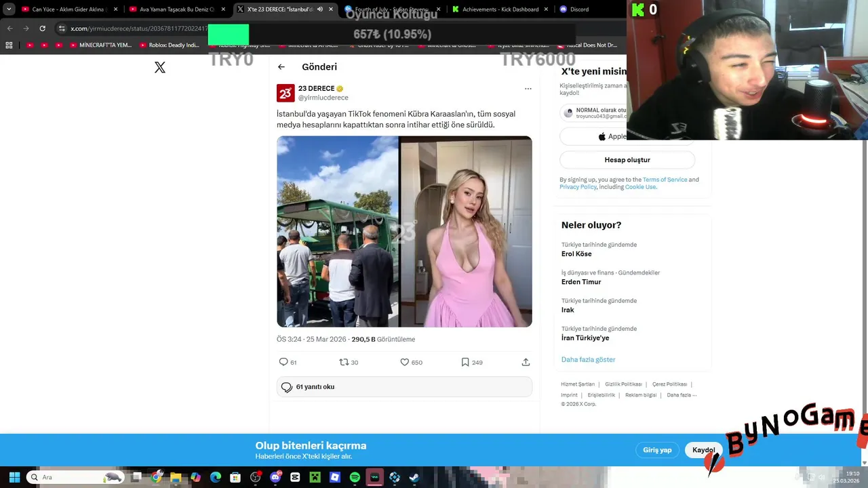
Task: Open Roblox: Deadly Indi bookmark
Action: coord(169,45)
